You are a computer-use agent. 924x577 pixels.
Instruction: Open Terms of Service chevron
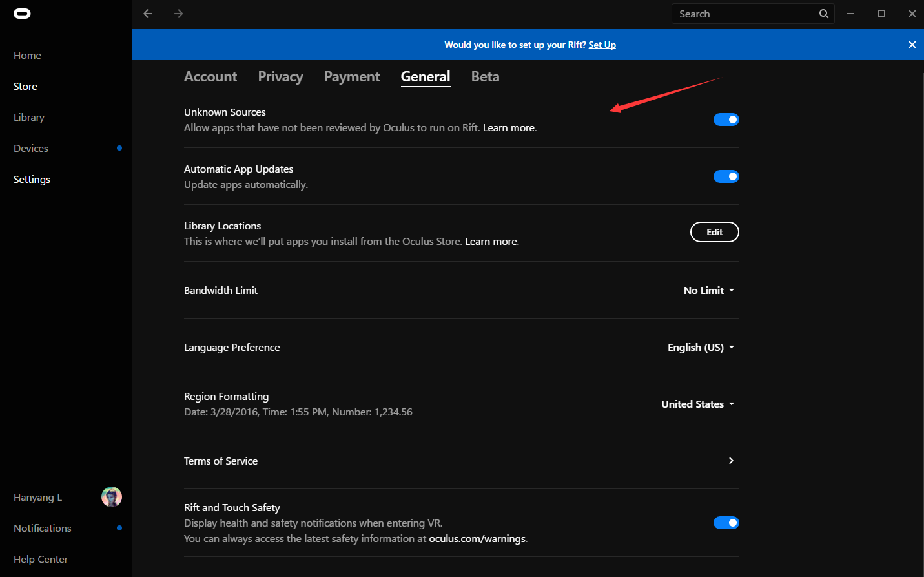pyautogui.click(x=731, y=461)
